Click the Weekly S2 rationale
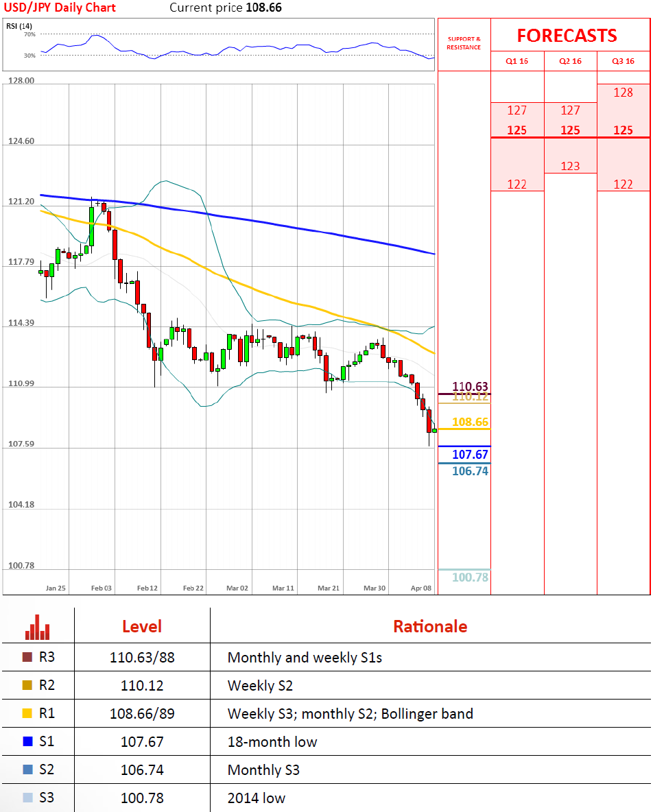This screenshot has width=653, height=812. pos(260,686)
